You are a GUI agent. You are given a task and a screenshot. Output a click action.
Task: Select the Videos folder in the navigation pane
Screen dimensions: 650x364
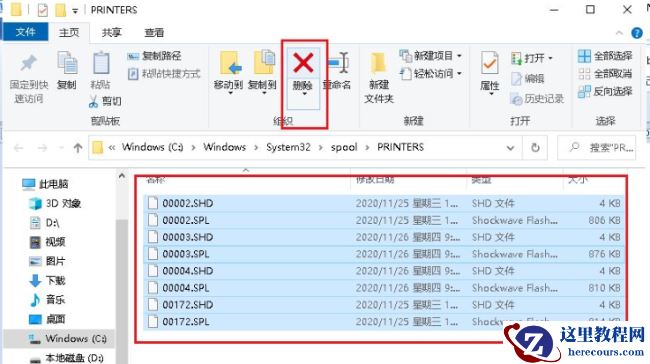click(47, 242)
